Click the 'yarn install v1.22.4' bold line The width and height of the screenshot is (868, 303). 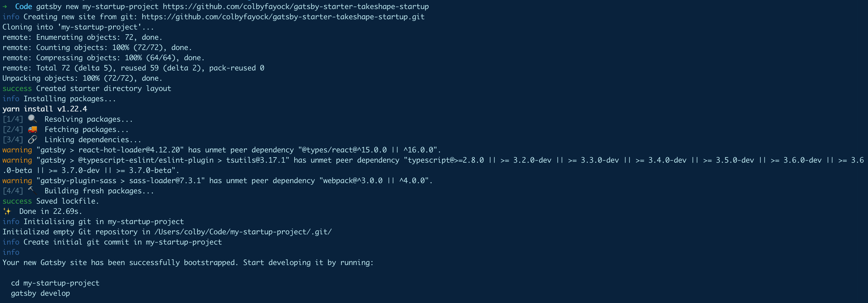45,109
